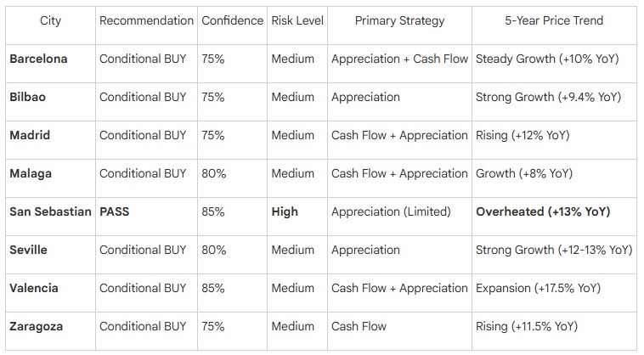Select Appreciation (Limited) strategy cell
This screenshot has height=355, width=644.
[391, 211]
